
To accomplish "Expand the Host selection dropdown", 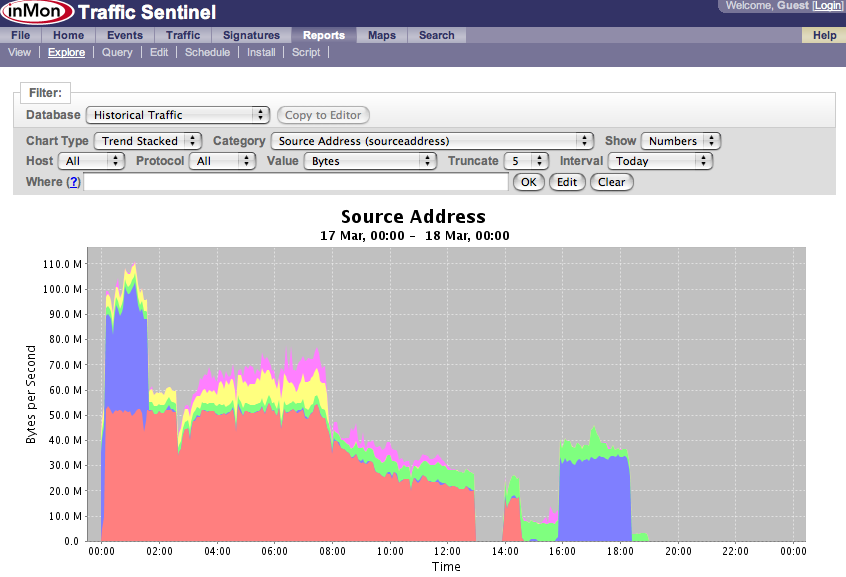I will point(91,160).
